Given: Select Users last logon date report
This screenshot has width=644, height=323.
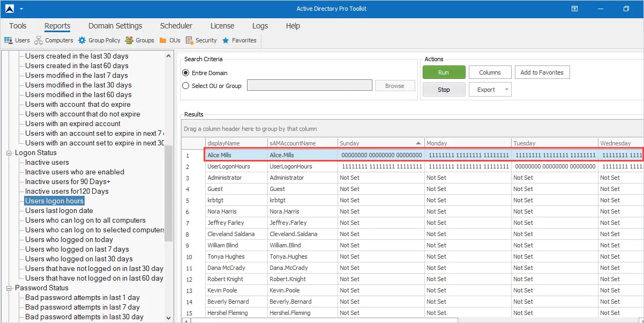Looking at the screenshot, I should coord(59,211).
